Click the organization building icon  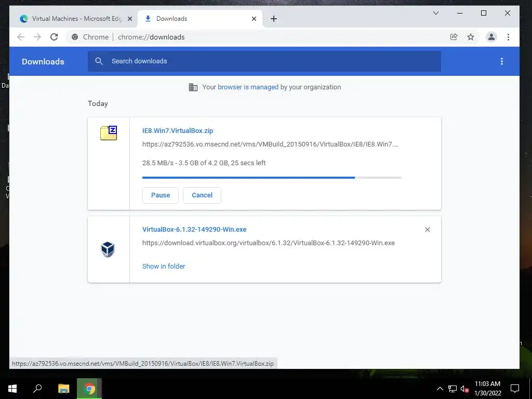[193, 87]
